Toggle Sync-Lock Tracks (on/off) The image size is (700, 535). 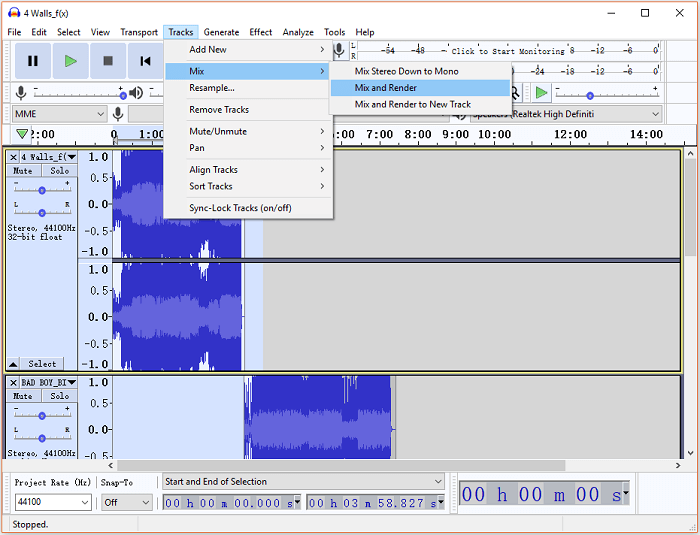tap(240, 208)
